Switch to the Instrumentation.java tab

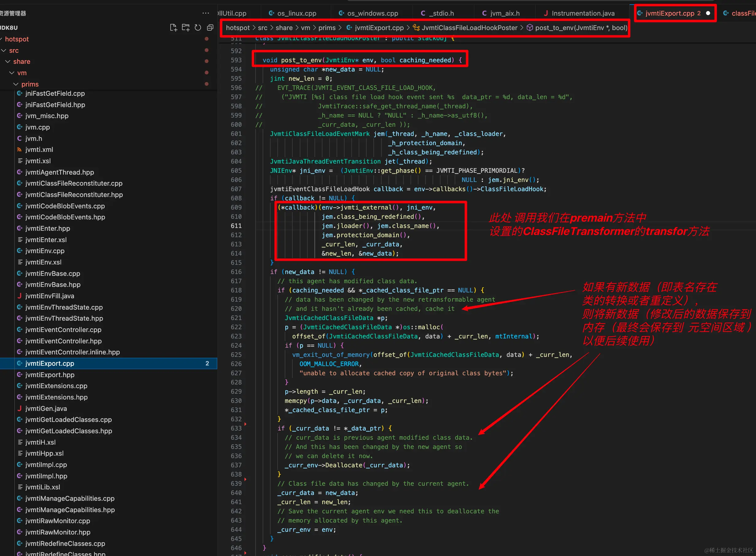point(583,13)
